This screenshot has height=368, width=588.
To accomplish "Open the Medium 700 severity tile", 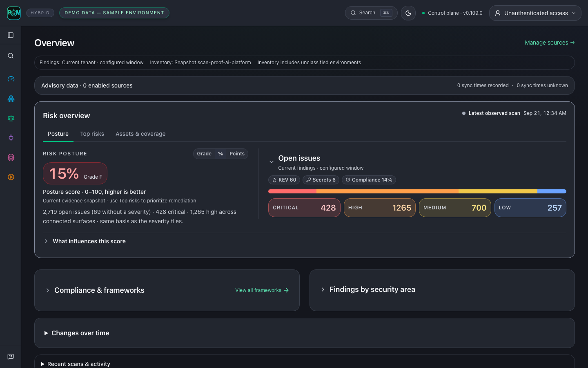I will click(x=455, y=208).
